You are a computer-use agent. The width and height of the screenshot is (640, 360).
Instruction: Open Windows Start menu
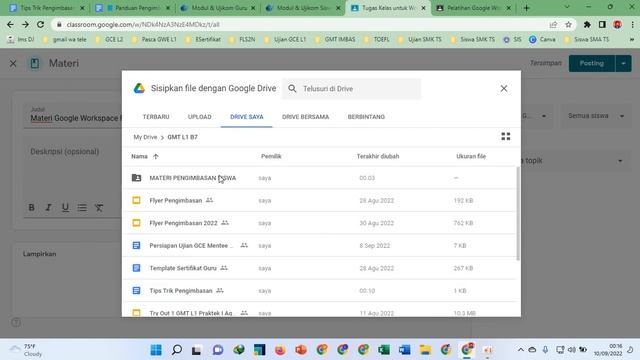[156, 350]
